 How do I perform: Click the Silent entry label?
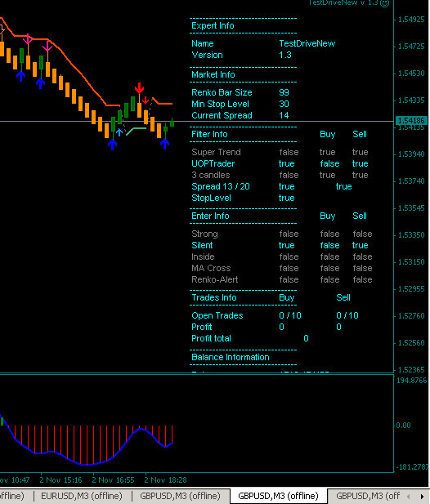(202, 245)
